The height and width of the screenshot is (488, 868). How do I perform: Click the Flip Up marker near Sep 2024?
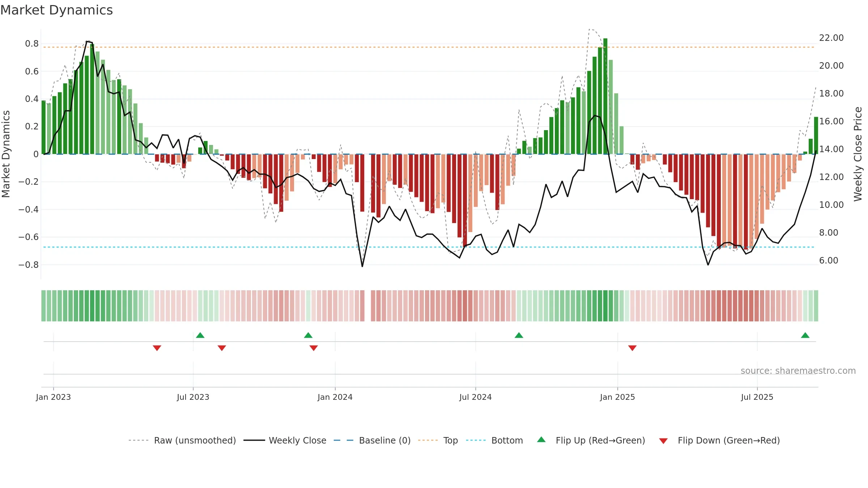519,335
